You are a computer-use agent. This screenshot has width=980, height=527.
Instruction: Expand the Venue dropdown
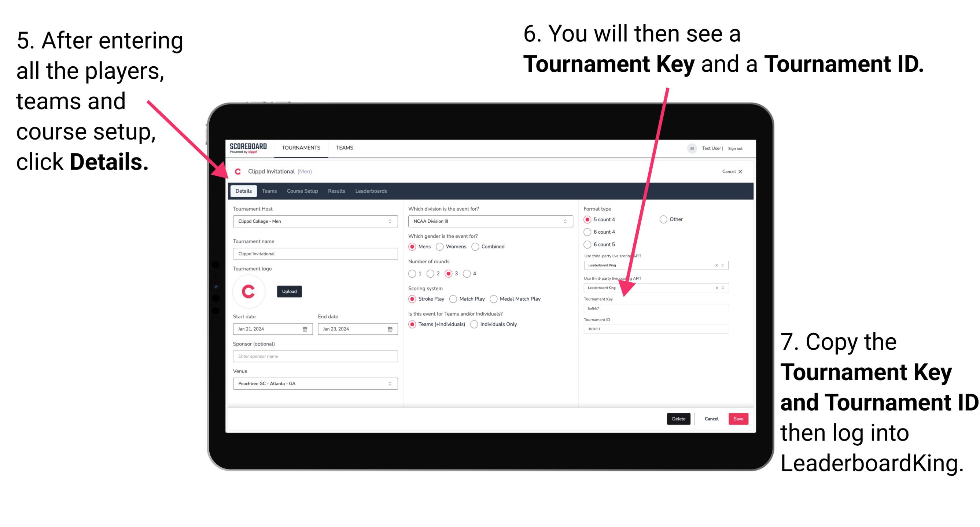[390, 383]
